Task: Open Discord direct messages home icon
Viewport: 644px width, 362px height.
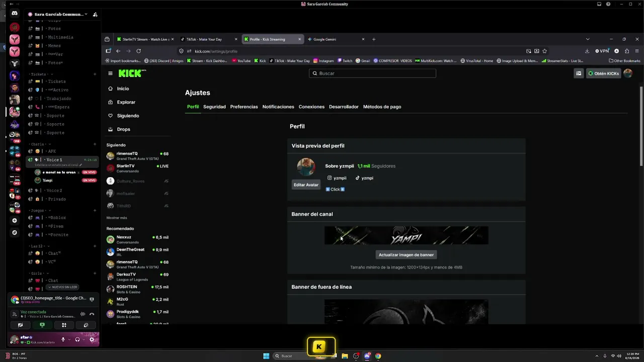Action: tap(15, 14)
